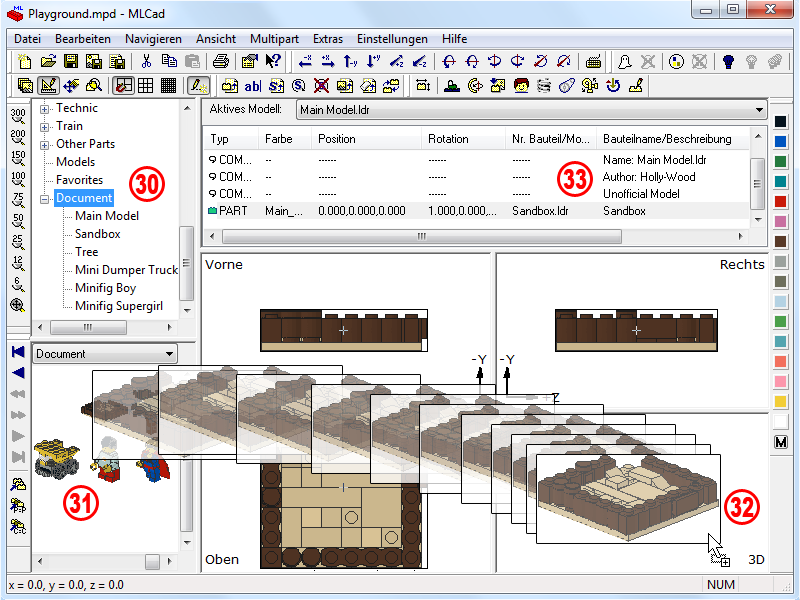This screenshot has width=800, height=600.
Task: Move the part along positive X
Action: pyautogui.click(x=328, y=62)
